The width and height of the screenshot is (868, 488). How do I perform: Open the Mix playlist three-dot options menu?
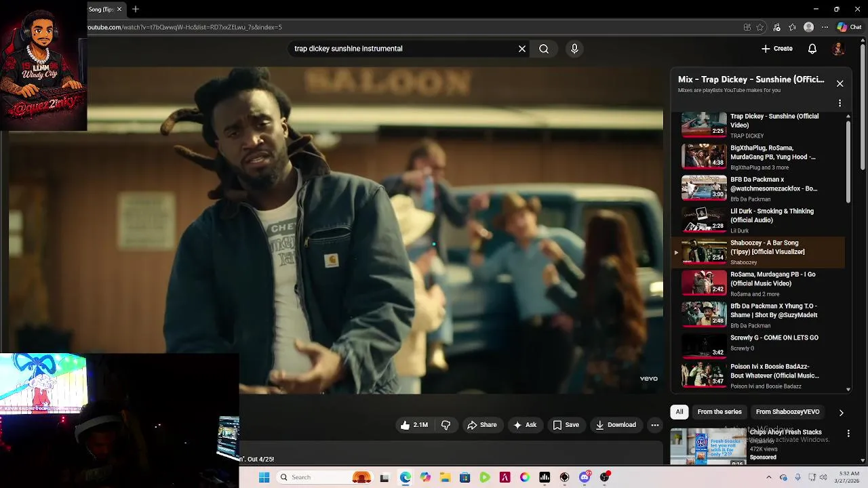[x=840, y=103]
